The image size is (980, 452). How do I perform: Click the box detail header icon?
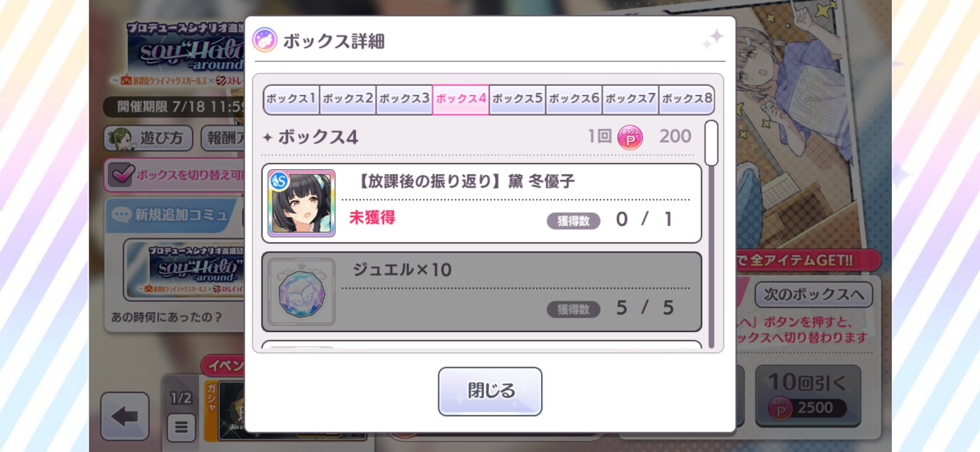pos(265,40)
